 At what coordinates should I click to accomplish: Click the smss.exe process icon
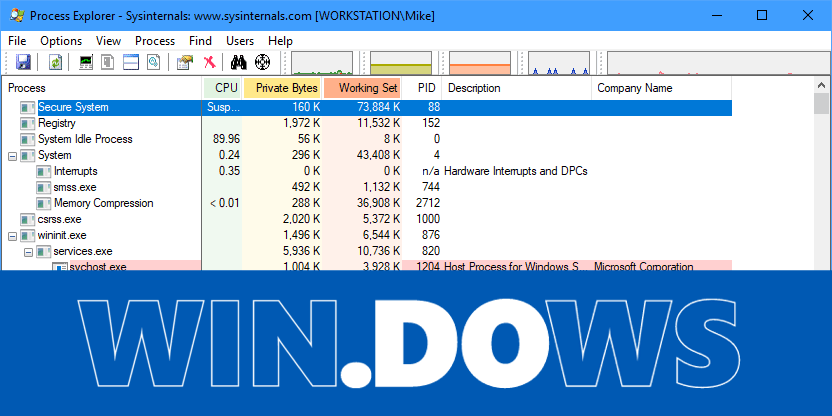click(x=44, y=187)
